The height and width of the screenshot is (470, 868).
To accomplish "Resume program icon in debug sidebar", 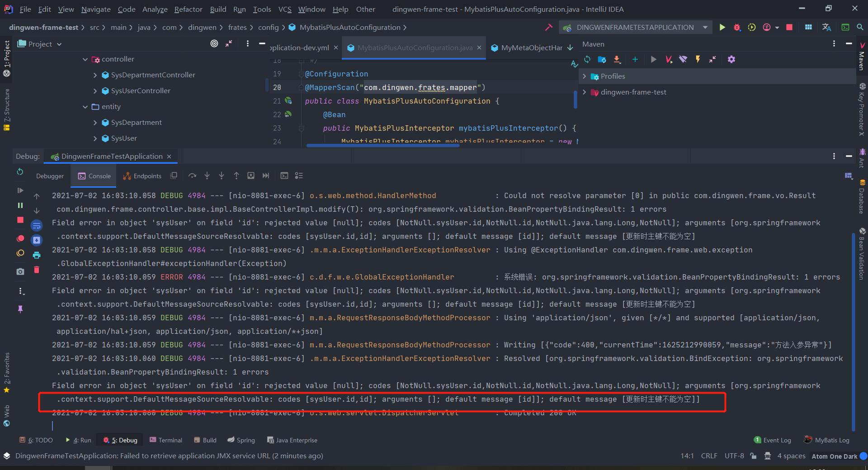I will tap(20, 190).
